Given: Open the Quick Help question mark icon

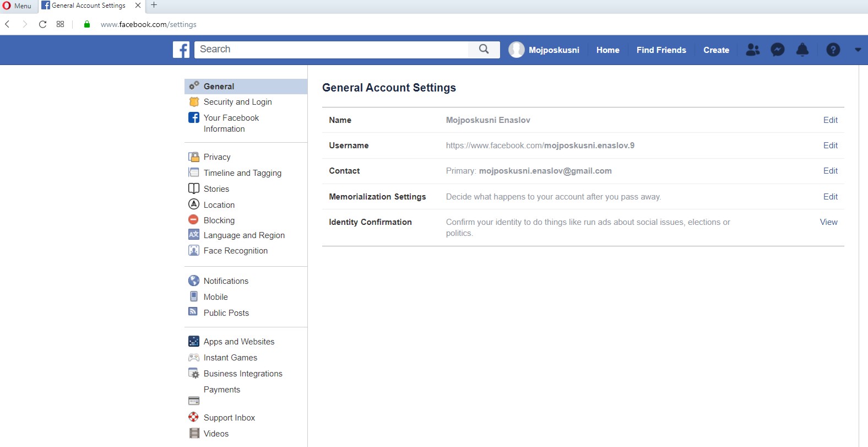Looking at the screenshot, I should pos(833,50).
